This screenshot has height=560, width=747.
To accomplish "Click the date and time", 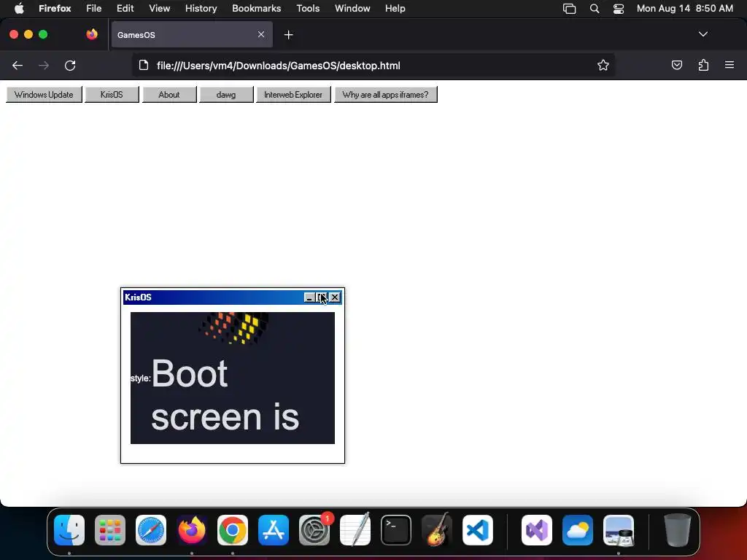I will (684, 9).
